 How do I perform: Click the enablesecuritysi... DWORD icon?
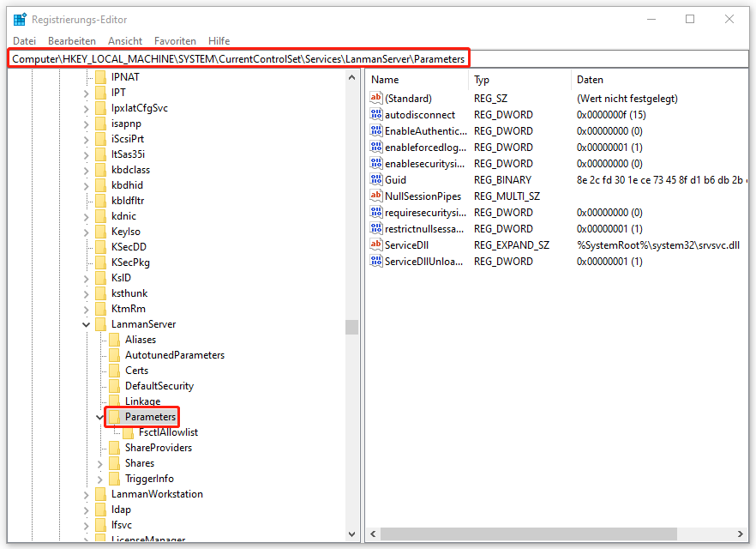click(376, 163)
